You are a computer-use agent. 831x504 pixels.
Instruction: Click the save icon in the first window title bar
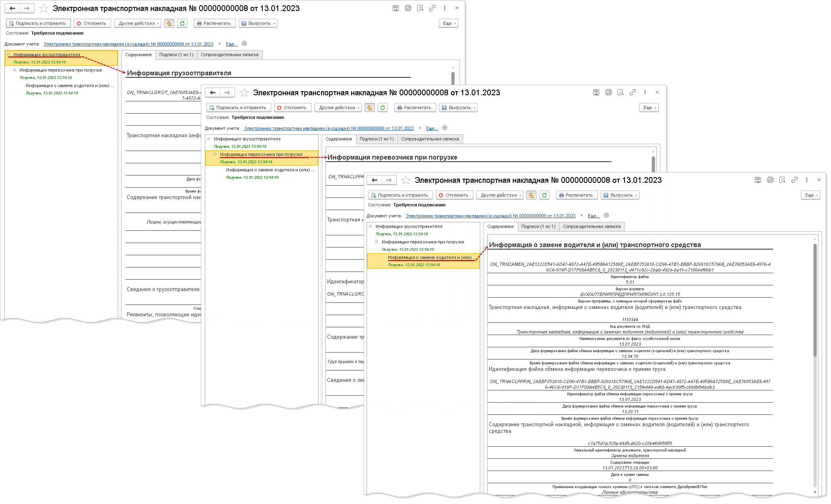396,8
